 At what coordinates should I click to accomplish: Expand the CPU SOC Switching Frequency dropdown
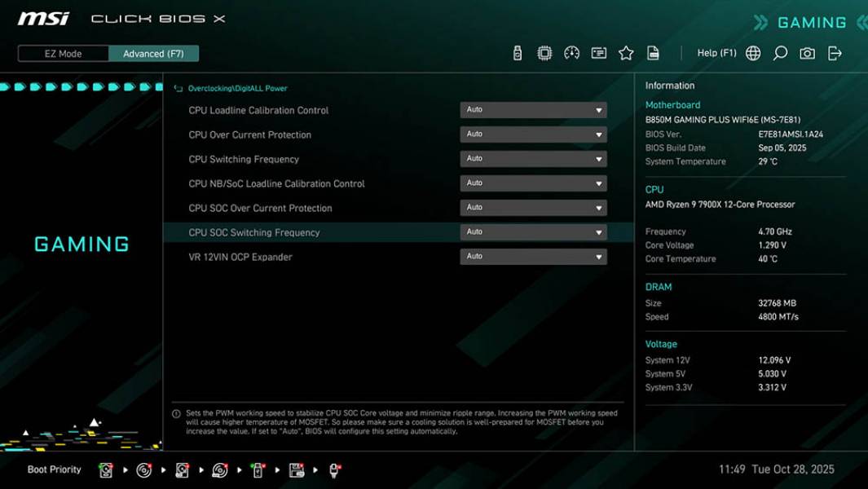click(x=534, y=231)
